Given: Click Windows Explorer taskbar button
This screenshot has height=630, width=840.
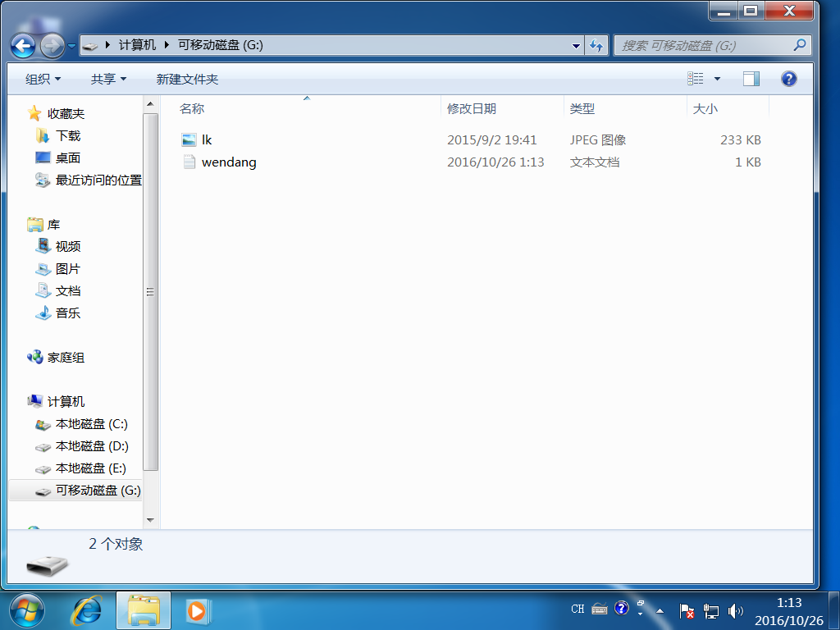Looking at the screenshot, I should [x=144, y=610].
